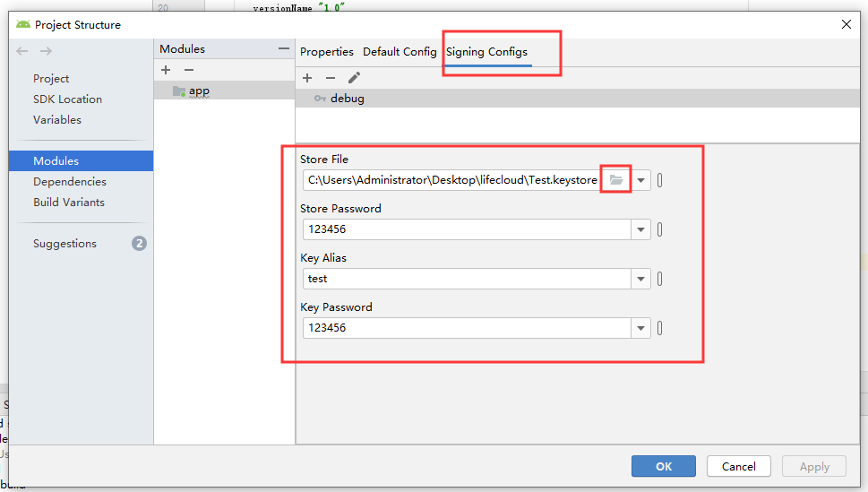Open the Store File dropdown
This screenshot has width=868, height=492.
pyautogui.click(x=640, y=180)
